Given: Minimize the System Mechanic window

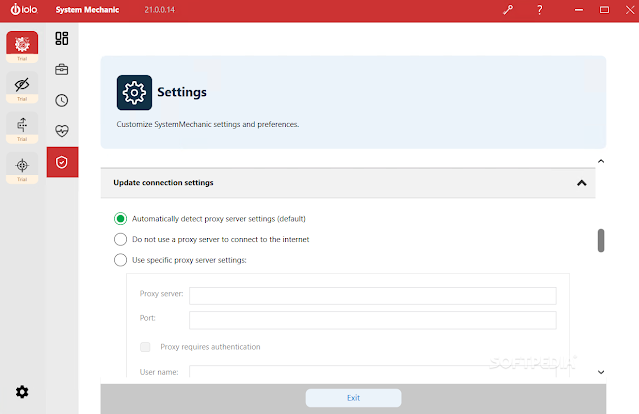Looking at the screenshot, I should [x=579, y=10].
